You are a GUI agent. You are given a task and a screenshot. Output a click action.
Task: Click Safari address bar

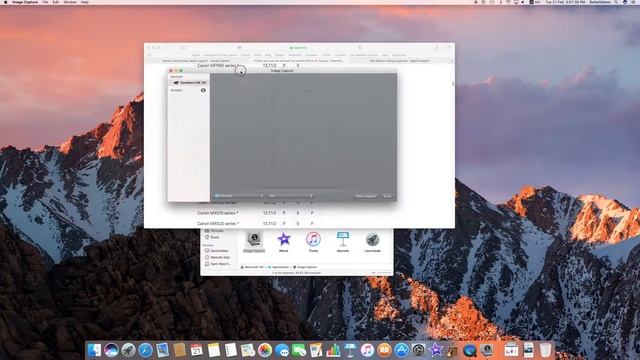300,48
